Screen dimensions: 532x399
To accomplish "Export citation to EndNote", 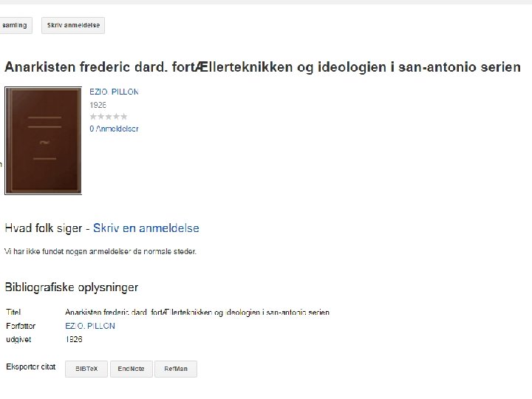I will click(132, 369).
